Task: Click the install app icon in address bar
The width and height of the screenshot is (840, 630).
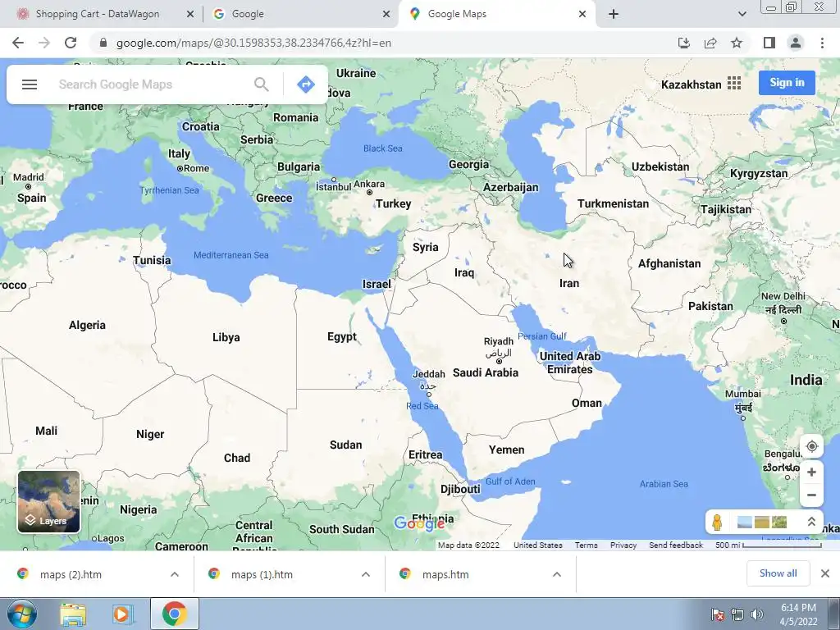Action: click(684, 43)
